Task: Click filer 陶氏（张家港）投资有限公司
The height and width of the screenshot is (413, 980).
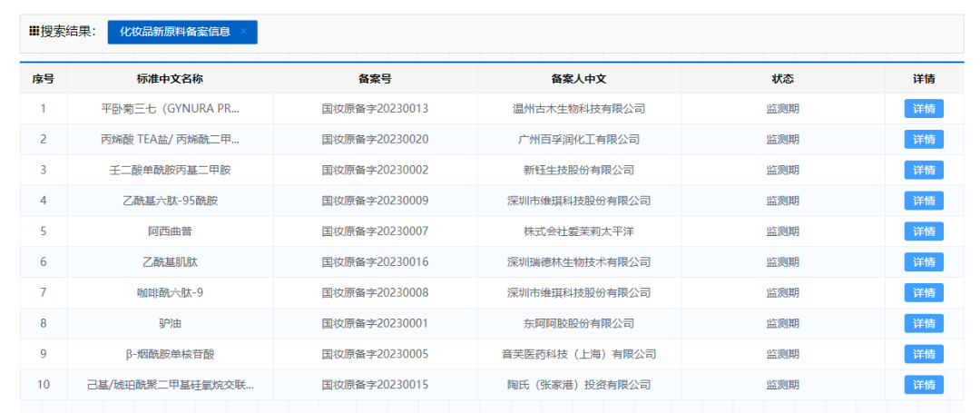Action: coord(579,385)
